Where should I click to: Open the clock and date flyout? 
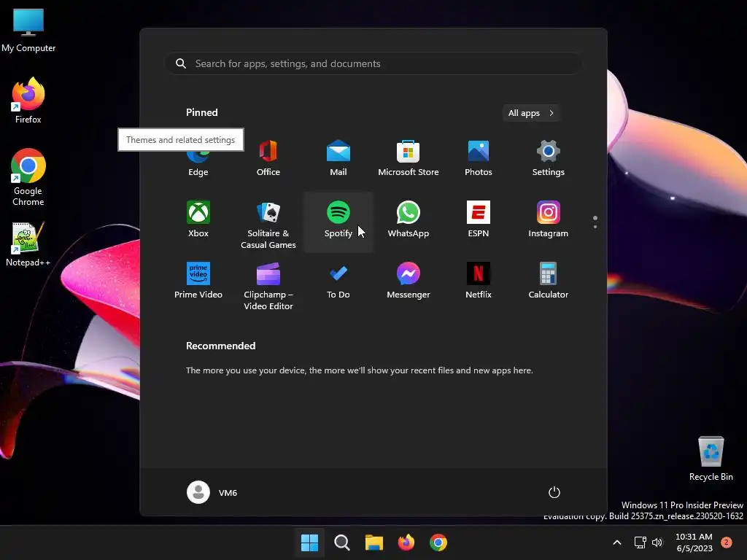[694, 542]
